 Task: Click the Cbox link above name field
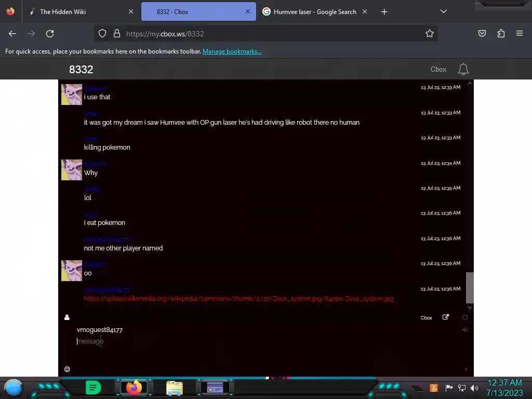(x=426, y=318)
